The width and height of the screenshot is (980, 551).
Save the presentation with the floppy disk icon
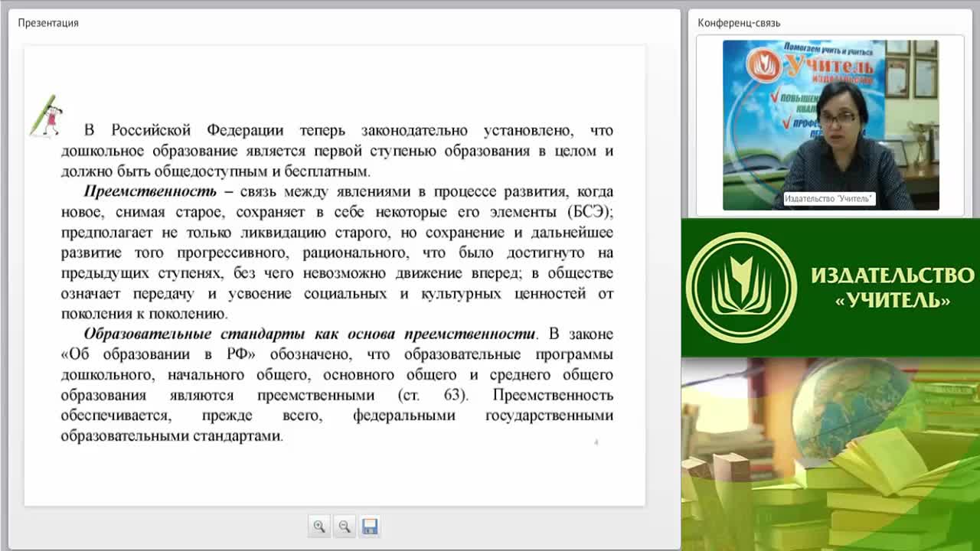click(x=370, y=526)
